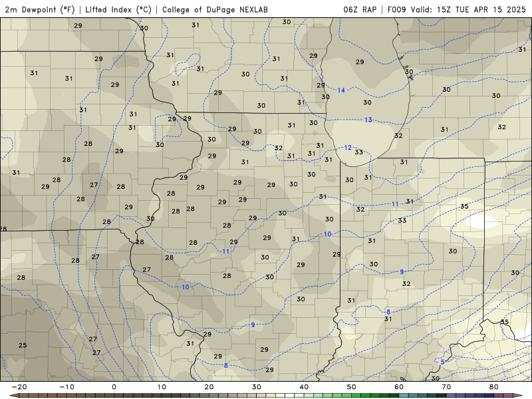Image resolution: width=532 pixels, height=399 pixels.
Task: Click the "F009 Valid: 15Z TUE APR 15 2025" text
Action: [456, 9]
